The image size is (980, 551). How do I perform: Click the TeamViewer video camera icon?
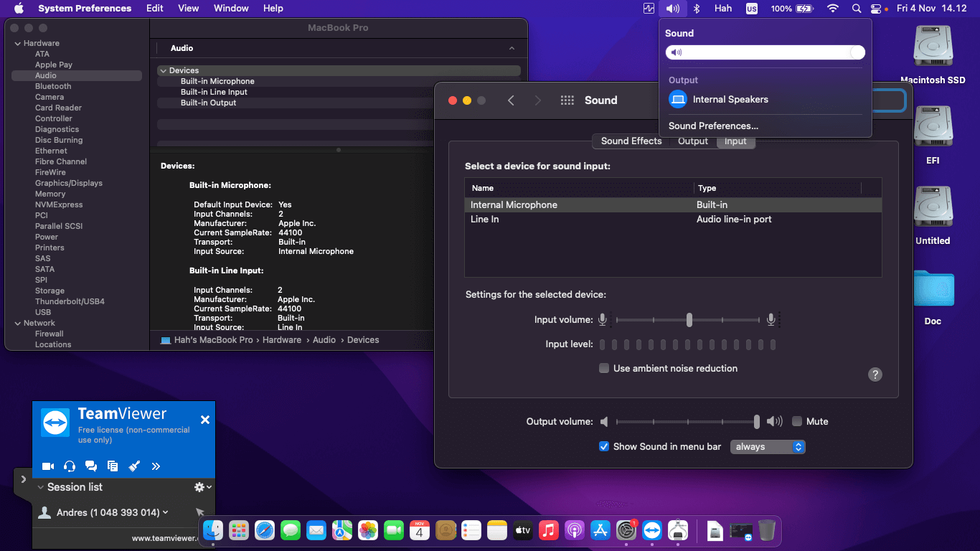(48, 466)
